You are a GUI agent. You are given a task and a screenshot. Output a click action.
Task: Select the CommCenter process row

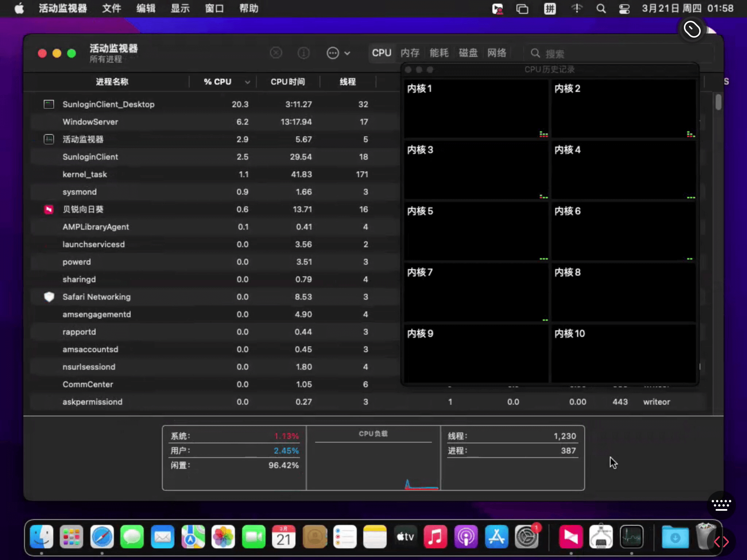[215, 384]
